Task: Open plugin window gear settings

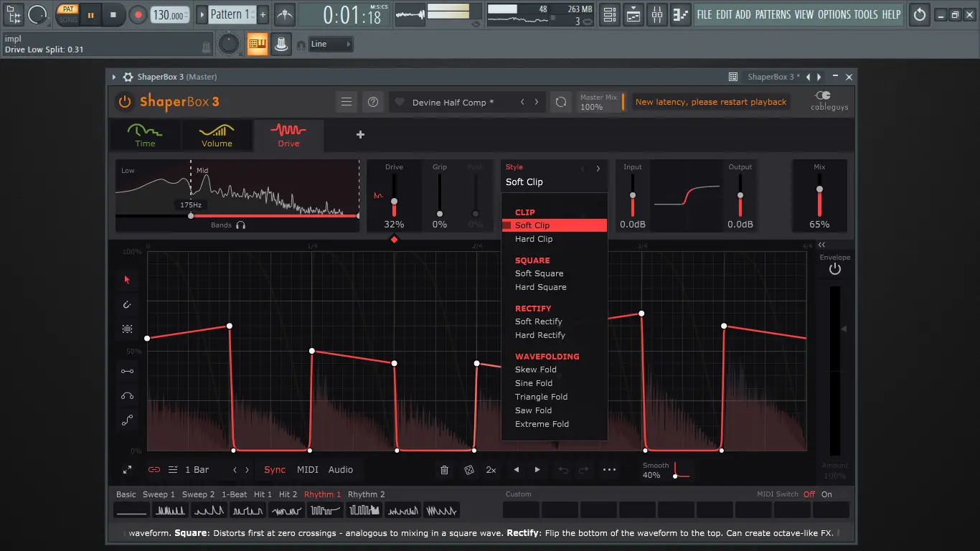Action: click(128, 77)
